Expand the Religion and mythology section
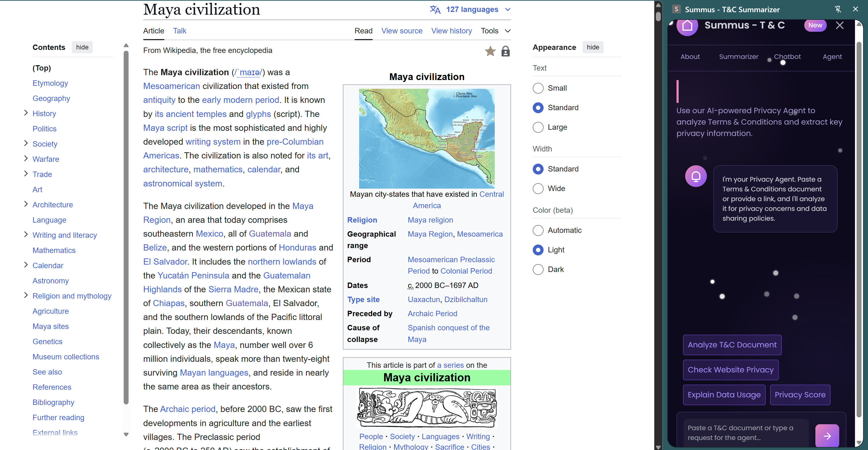 coord(26,295)
